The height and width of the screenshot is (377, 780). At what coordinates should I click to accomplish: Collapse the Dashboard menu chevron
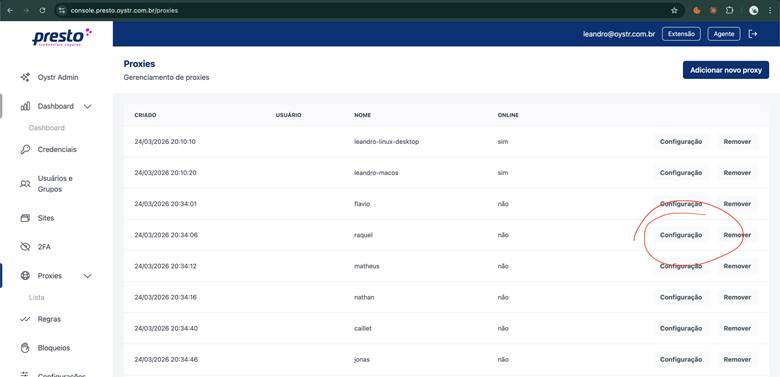pyautogui.click(x=88, y=106)
